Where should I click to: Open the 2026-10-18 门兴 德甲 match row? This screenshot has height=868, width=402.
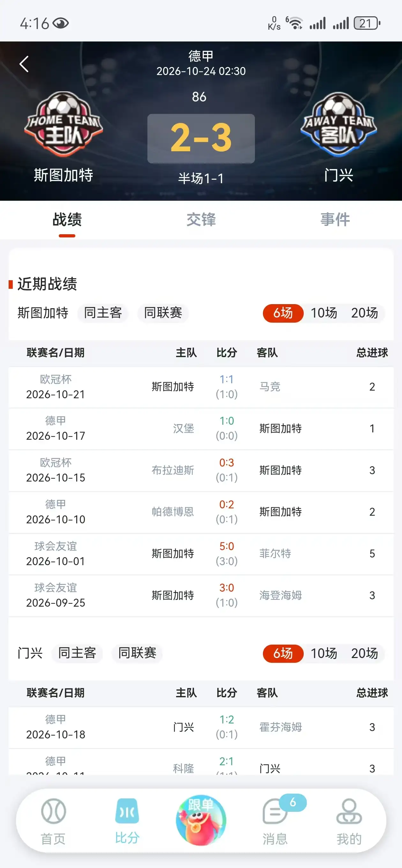coord(201,728)
